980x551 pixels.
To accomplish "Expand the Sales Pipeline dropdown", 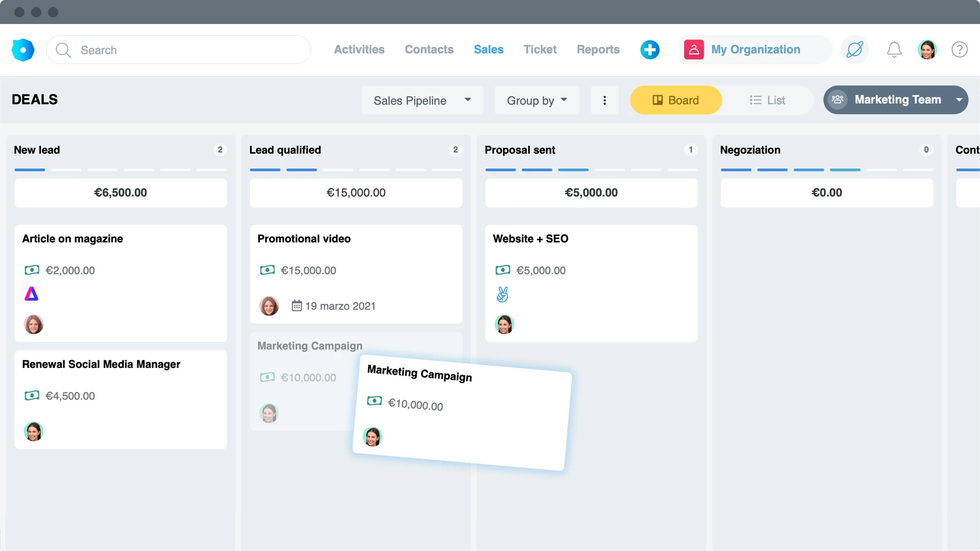I will (422, 100).
